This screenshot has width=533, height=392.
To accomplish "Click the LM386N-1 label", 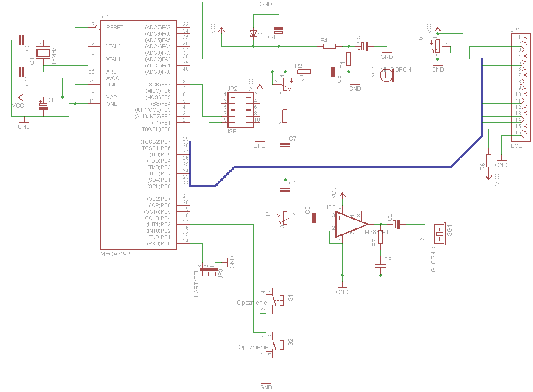I will (x=375, y=232).
